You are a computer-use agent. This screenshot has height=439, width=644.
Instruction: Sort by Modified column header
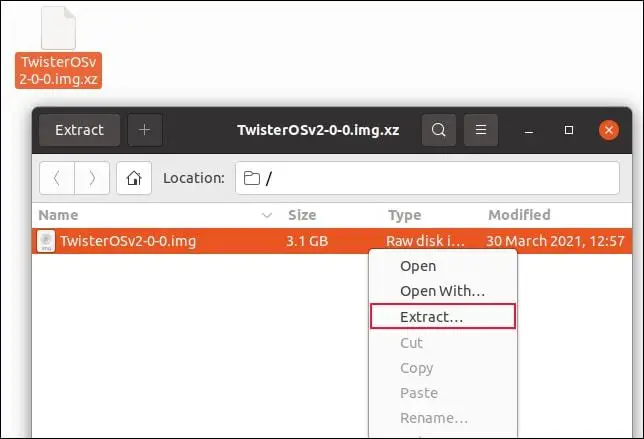(x=519, y=215)
